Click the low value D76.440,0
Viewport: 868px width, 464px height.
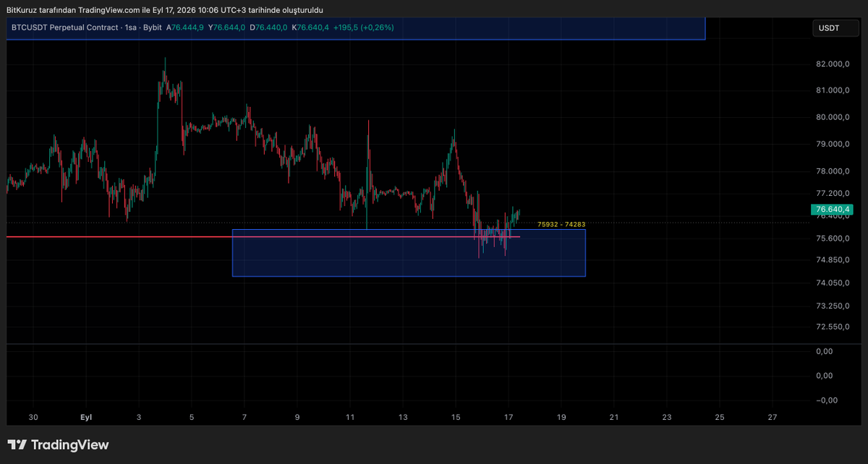[268, 27]
